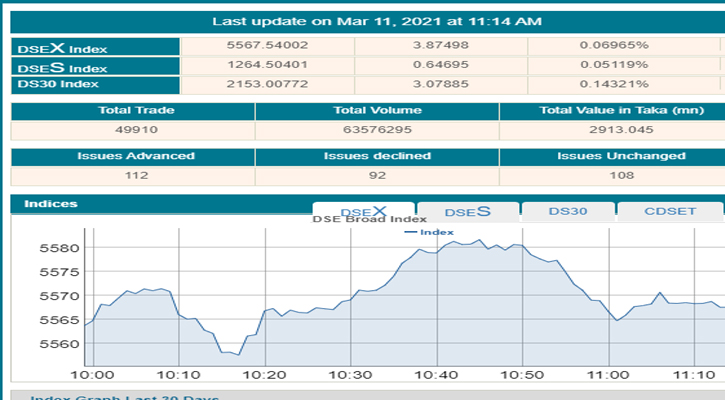Image resolution: width=725 pixels, height=400 pixels.
Task: Select the Total Volume value 63576295
Action: [377, 129]
